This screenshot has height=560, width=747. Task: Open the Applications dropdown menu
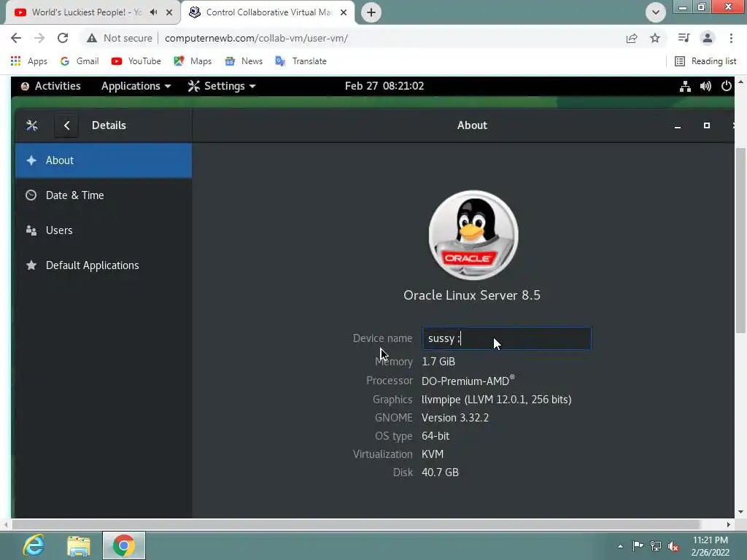coord(136,86)
